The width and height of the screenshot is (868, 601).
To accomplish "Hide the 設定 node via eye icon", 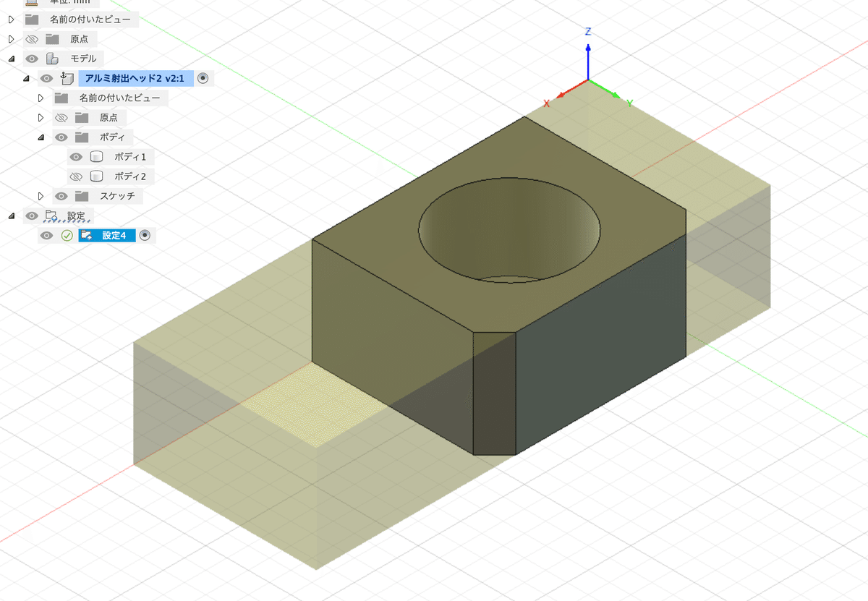I will pyautogui.click(x=32, y=216).
